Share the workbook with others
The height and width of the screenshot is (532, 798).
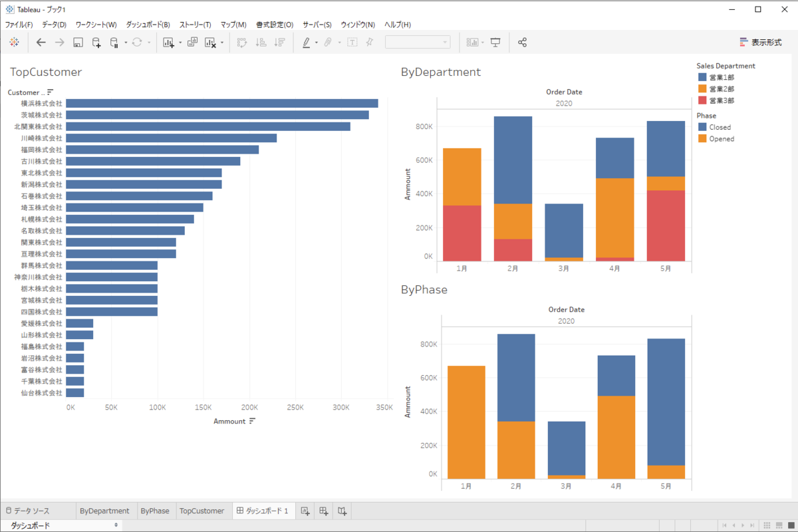click(x=522, y=43)
